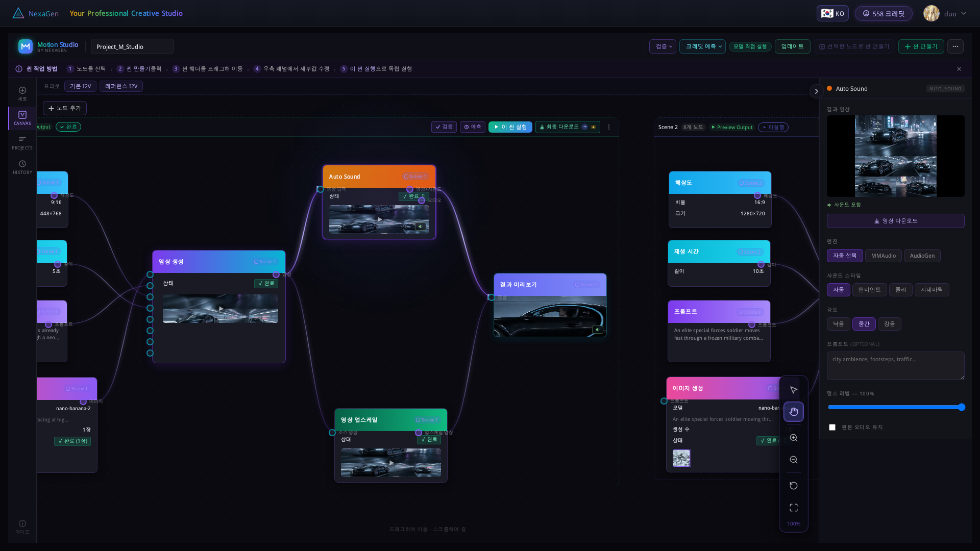Screen dimensions: 980x551
Task: Open the 크레딧 예측 dropdown
Action: (703, 46)
